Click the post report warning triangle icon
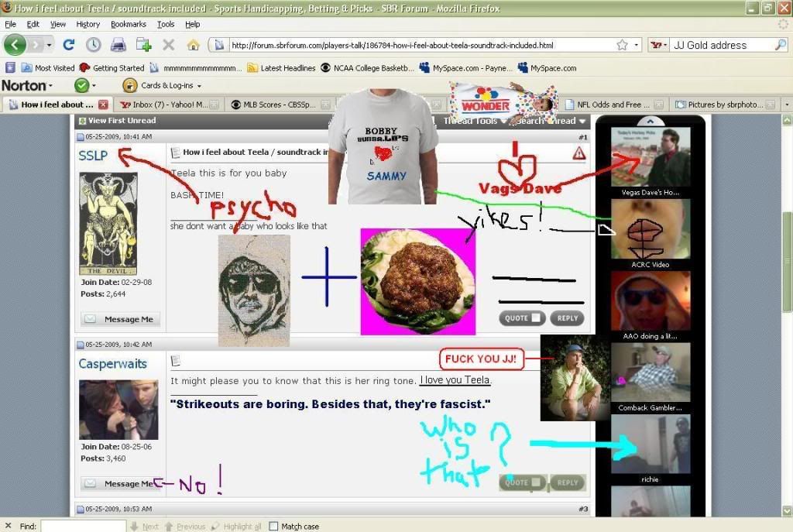Viewport: 793px width, 532px height. pyautogui.click(x=578, y=153)
